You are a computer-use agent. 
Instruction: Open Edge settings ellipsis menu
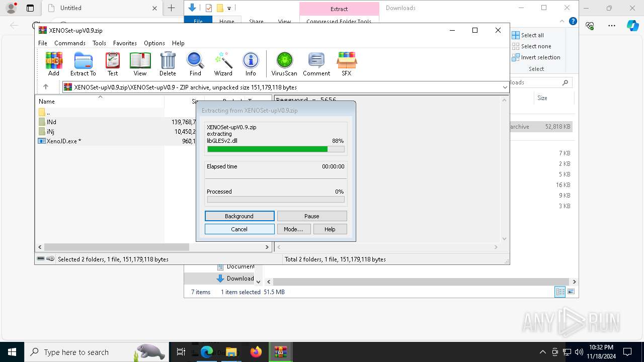pyautogui.click(x=612, y=26)
